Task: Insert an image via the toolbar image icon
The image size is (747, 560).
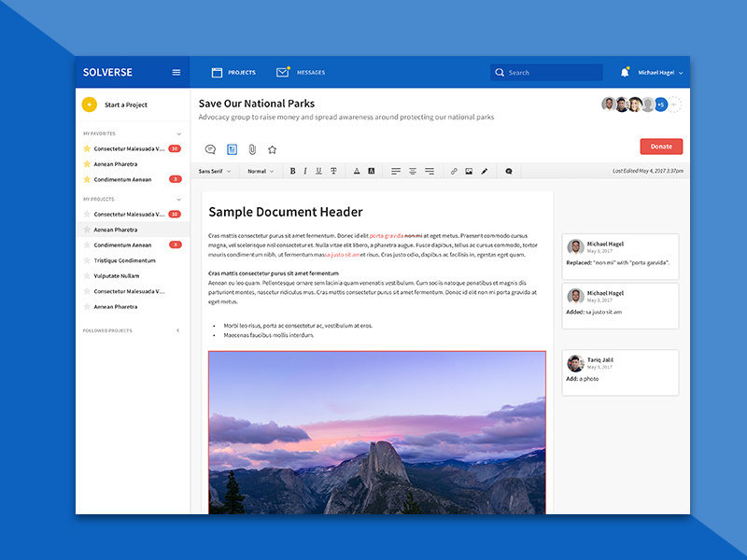Action: [469, 171]
